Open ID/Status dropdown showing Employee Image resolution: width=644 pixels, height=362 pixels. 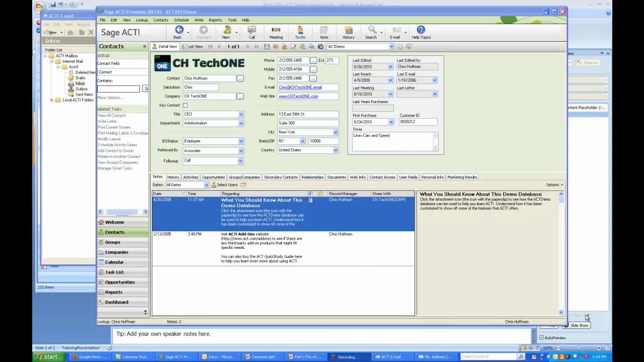[x=240, y=141]
